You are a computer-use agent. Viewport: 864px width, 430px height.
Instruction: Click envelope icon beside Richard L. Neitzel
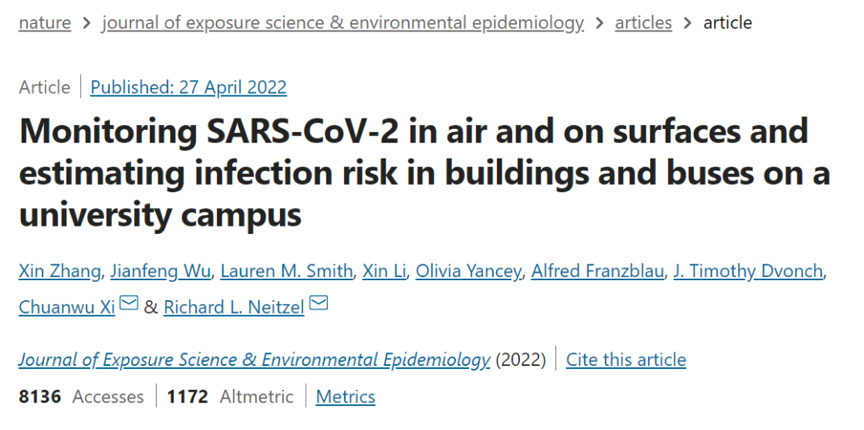[x=319, y=304]
